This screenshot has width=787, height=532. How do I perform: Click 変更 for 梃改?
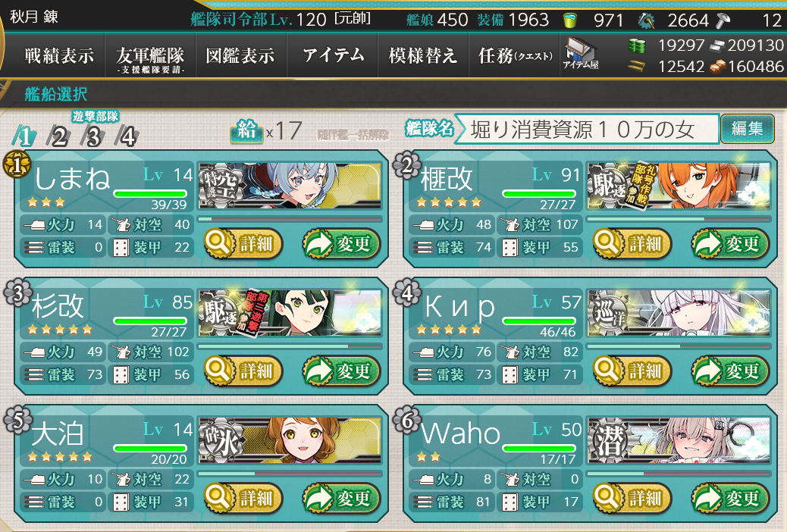point(730,243)
